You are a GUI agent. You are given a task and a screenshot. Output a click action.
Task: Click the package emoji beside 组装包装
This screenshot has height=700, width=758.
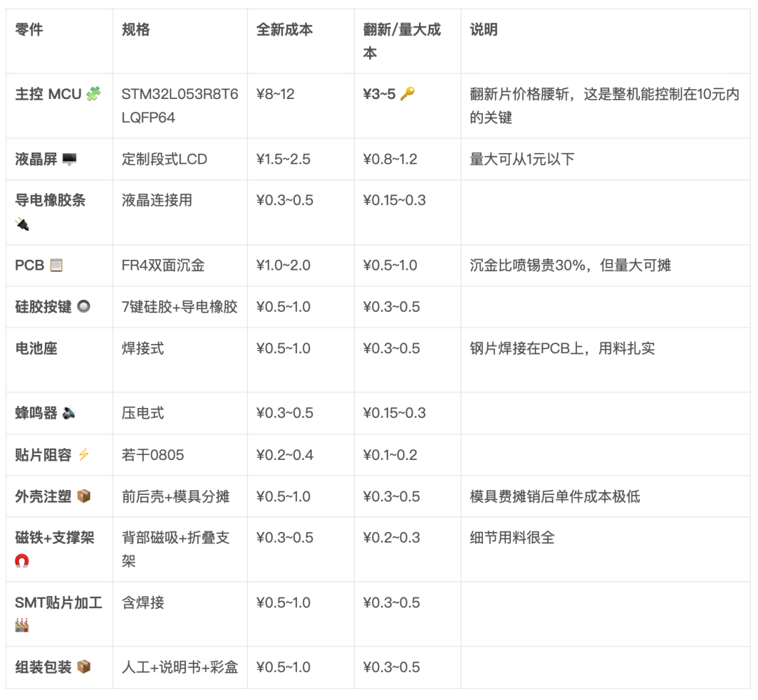coord(84,666)
